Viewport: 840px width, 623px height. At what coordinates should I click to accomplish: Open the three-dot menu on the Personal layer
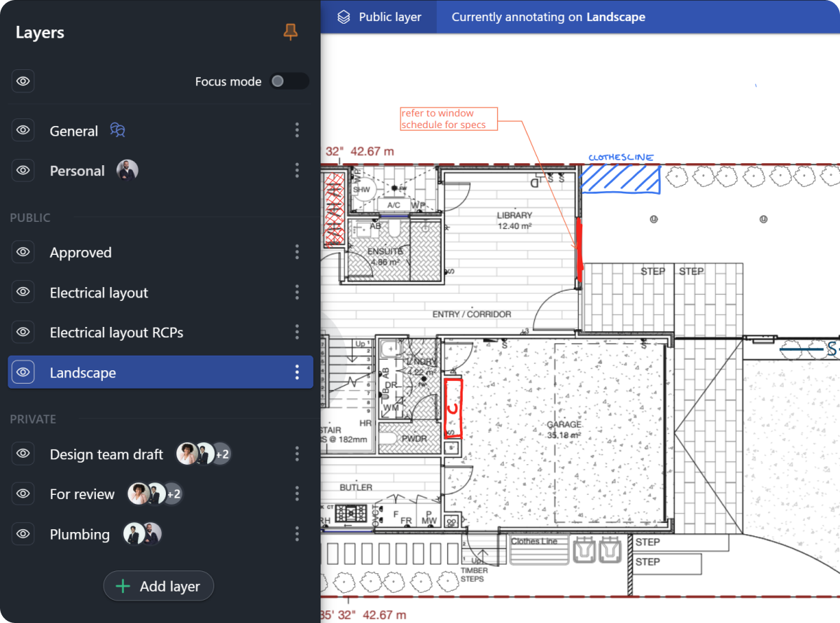(x=297, y=170)
